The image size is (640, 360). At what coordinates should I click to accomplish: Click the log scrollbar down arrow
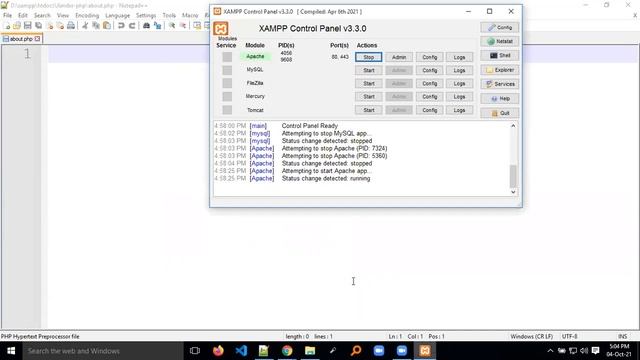click(x=513, y=192)
